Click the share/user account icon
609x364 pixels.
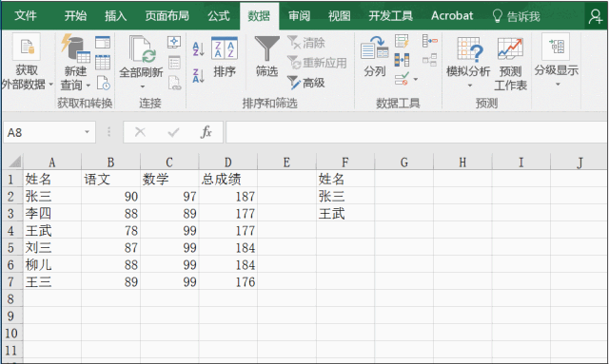596,16
